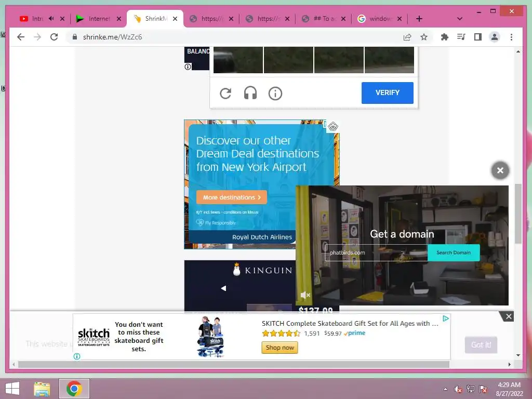Open the media controls toolbar icon
This screenshot has height=399, width=532.
coord(461,37)
